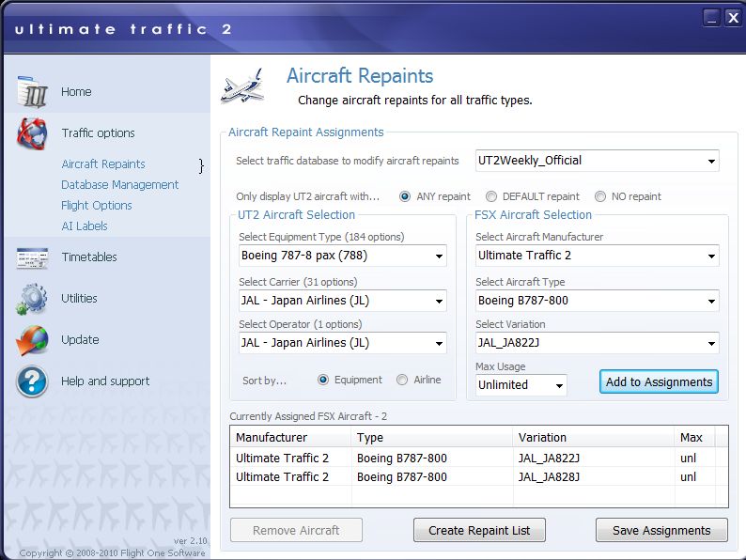Sort by Airline radio button
Image resolution: width=746 pixels, height=560 pixels.
[402, 380]
